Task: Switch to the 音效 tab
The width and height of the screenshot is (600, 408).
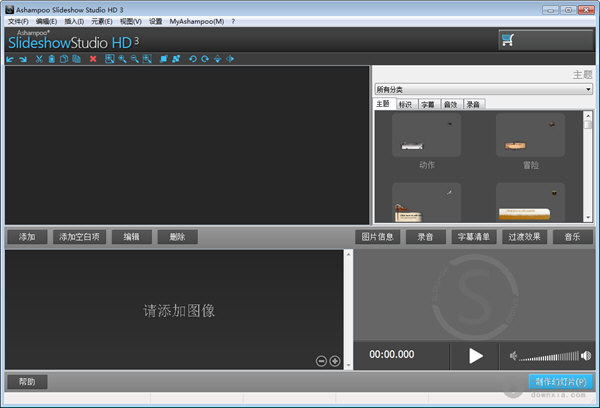Action: point(451,104)
